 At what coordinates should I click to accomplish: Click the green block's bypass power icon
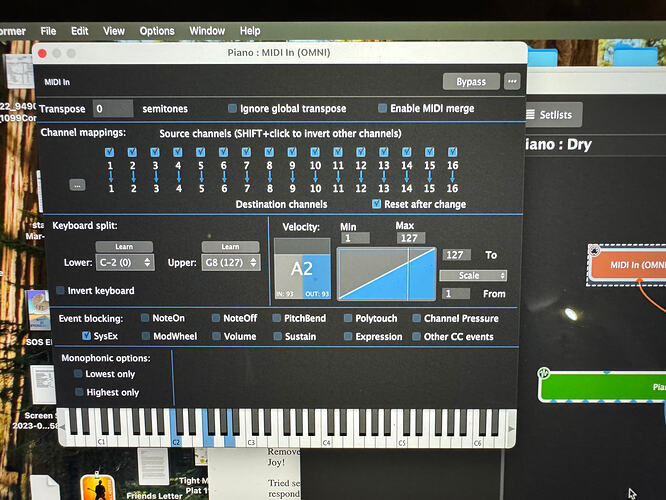(544, 373)
